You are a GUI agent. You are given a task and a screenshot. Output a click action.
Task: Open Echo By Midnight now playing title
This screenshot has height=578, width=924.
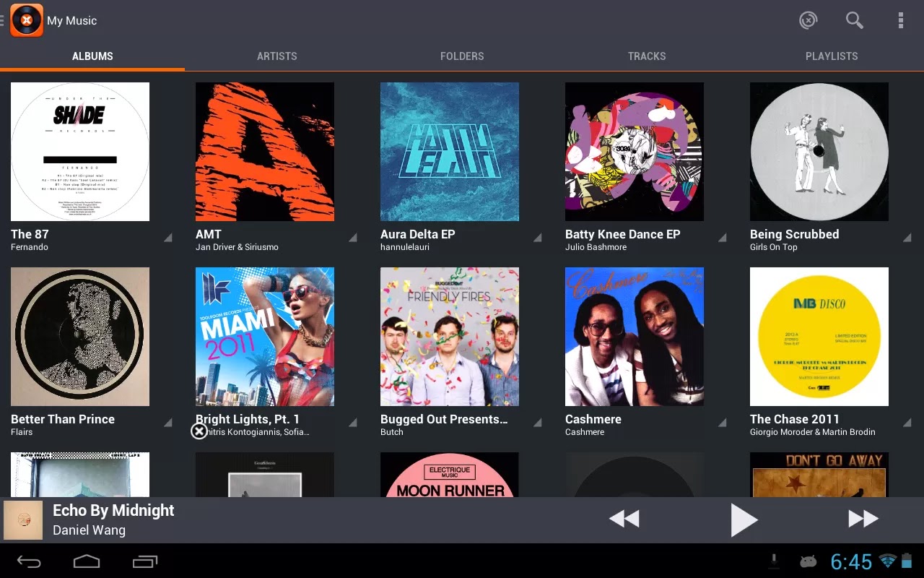click(x=113, y=510)
